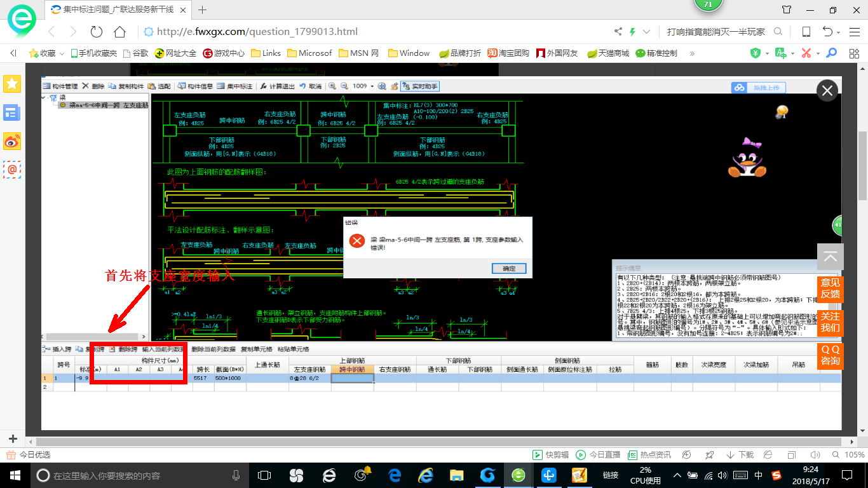Show more bookmarks with double chevron
Viewport: 868px width, 488px height.
coord(691,53)
